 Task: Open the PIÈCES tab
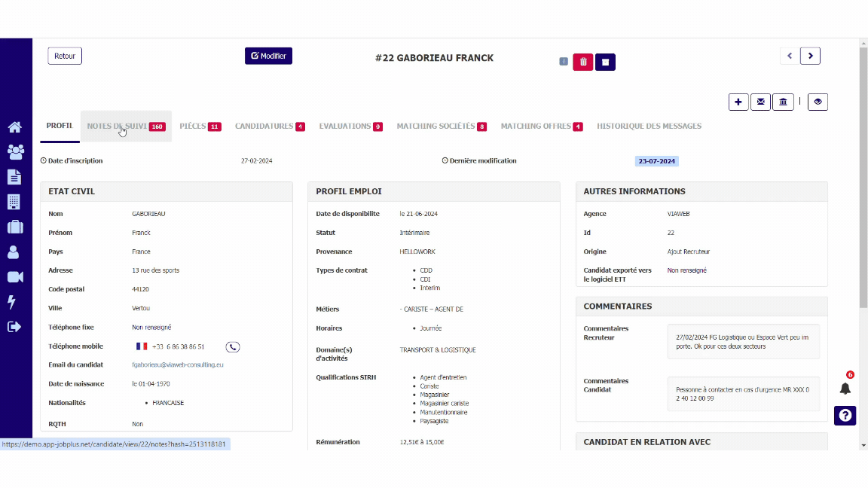coord(200,127)
